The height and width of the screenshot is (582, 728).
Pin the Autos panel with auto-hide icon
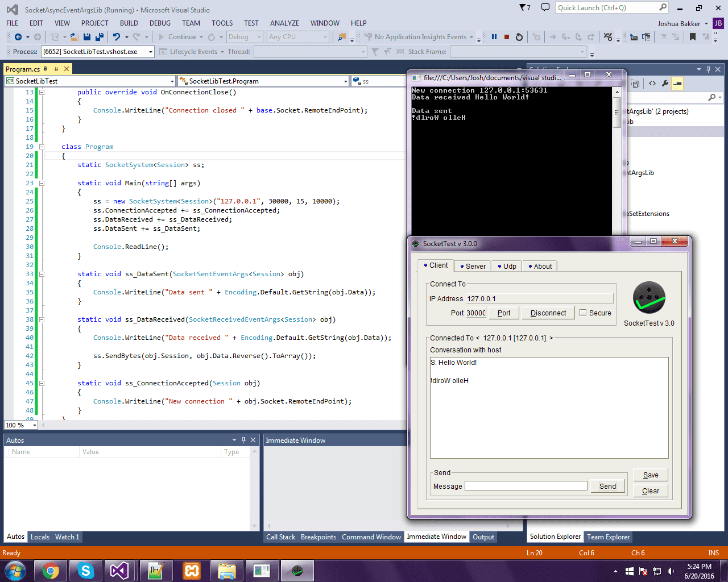243,440
